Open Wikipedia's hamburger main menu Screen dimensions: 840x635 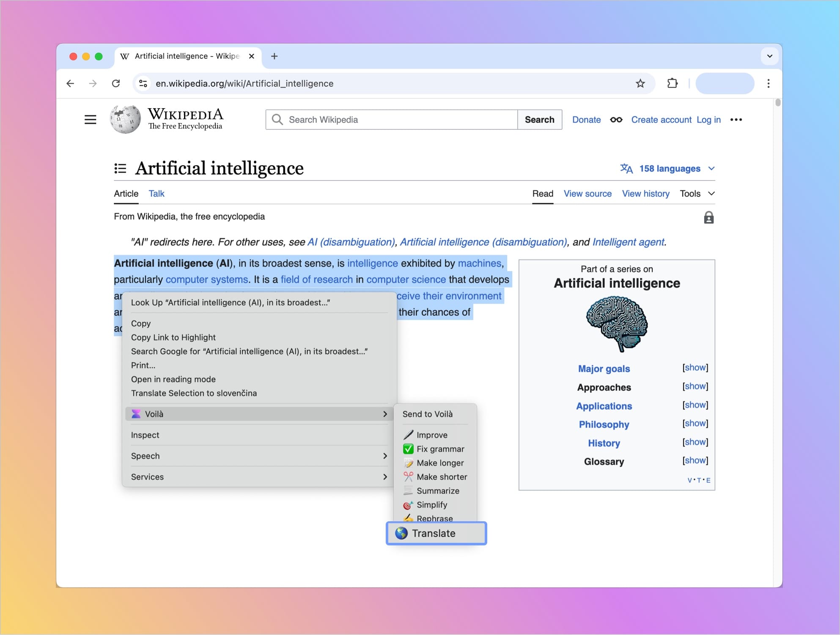(x=91, y=119)
